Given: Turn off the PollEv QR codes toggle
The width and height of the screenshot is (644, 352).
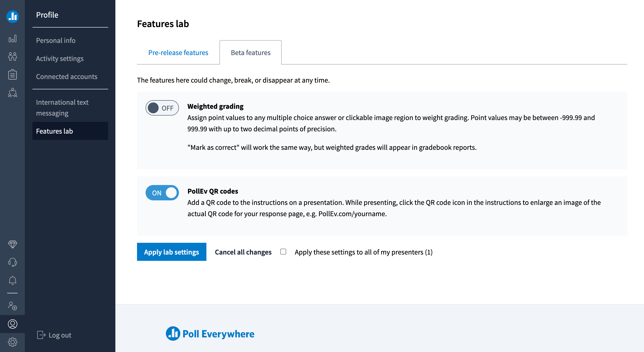Looking at the screenshot, I should [162, 193].
